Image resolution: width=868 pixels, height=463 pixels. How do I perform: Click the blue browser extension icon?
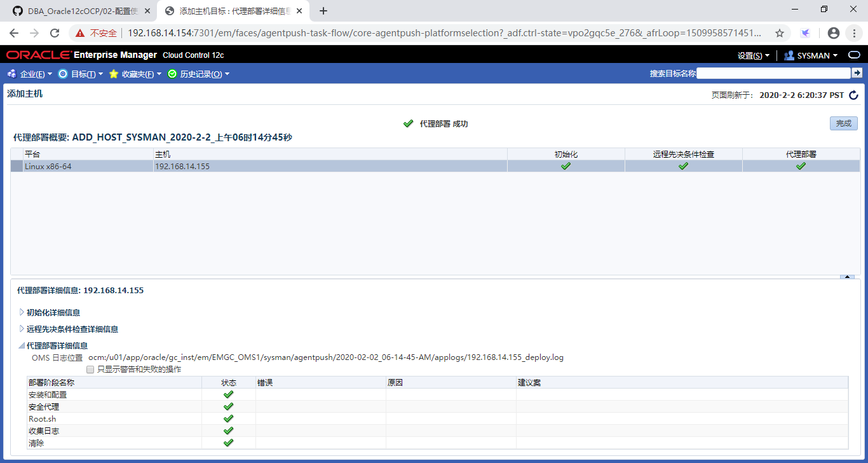[x=806, y=33]
